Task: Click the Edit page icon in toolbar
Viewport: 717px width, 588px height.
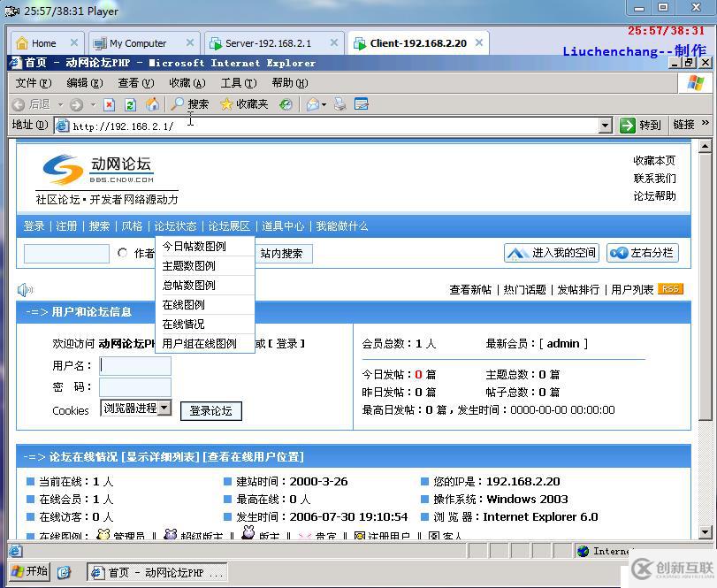Action: [362, 104]
